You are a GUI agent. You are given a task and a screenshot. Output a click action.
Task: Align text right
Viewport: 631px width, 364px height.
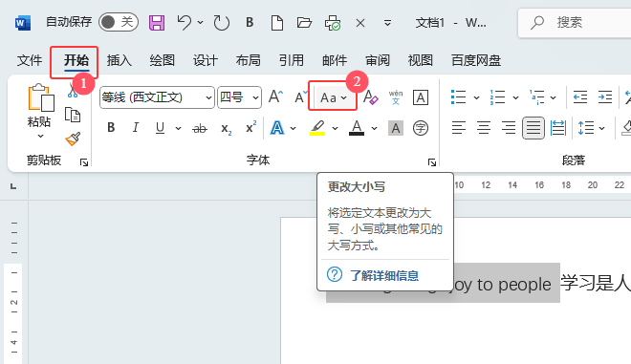[509, 128]
